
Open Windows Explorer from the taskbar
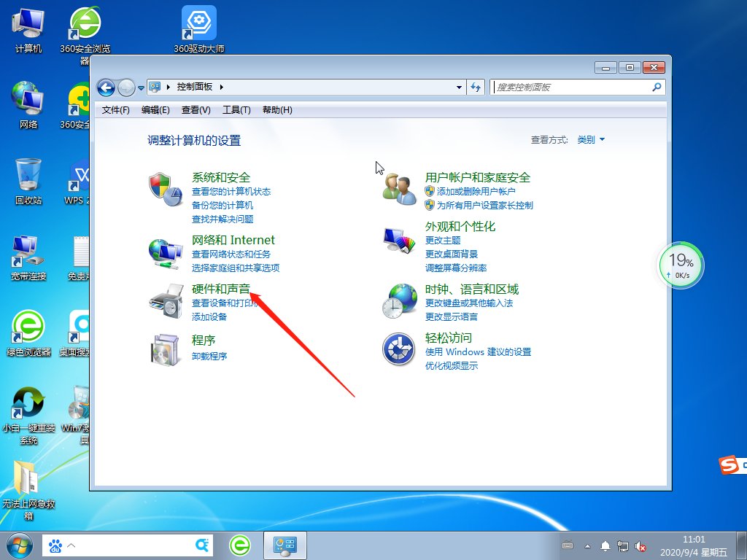pyautogui.click(x=285, y=545)
